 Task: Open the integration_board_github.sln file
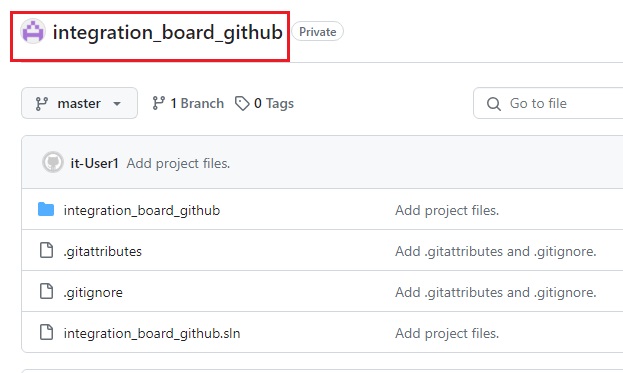(x=152, y=333)
